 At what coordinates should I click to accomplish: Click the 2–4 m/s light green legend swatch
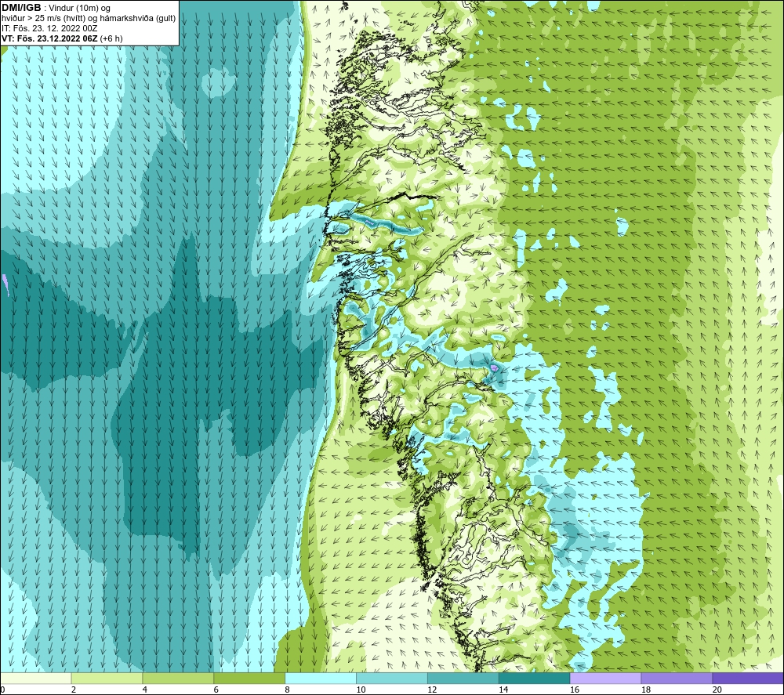click(x=107, y=679)
